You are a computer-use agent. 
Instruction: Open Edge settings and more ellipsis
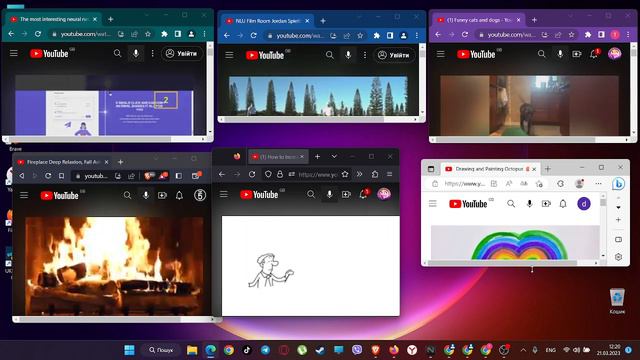[598, 184]
